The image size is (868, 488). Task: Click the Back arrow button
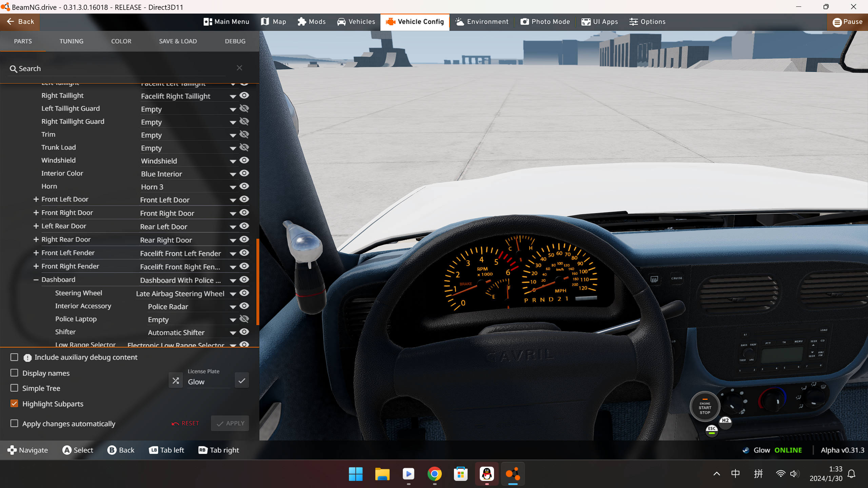tap(20, 22)
